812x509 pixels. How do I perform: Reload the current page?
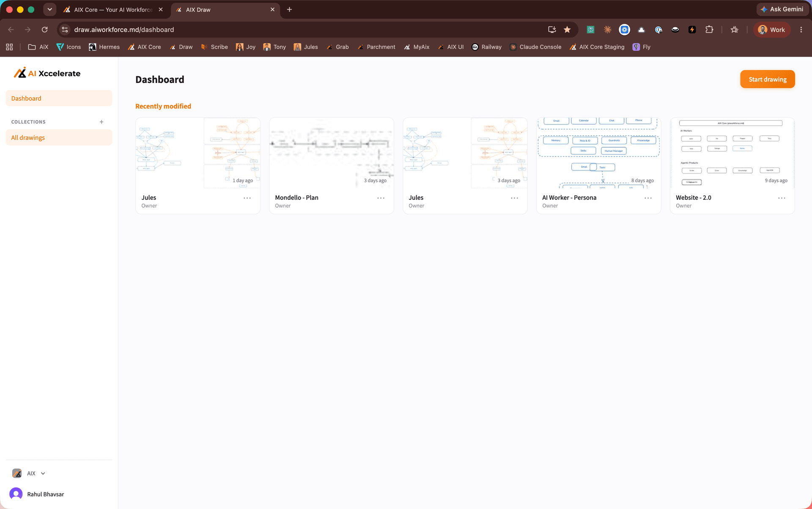44,30
